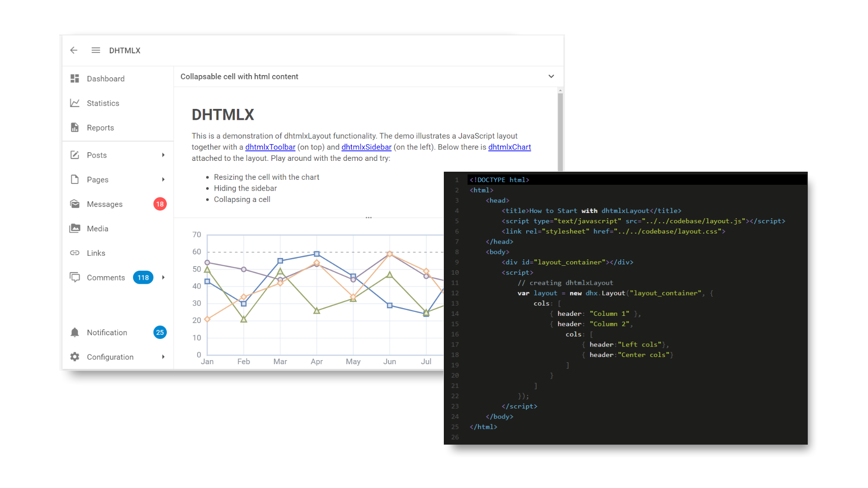Viewport: 868px width, 488px height.
Task: Click the hamburger menu toggle icon
Action: (95, 50)
